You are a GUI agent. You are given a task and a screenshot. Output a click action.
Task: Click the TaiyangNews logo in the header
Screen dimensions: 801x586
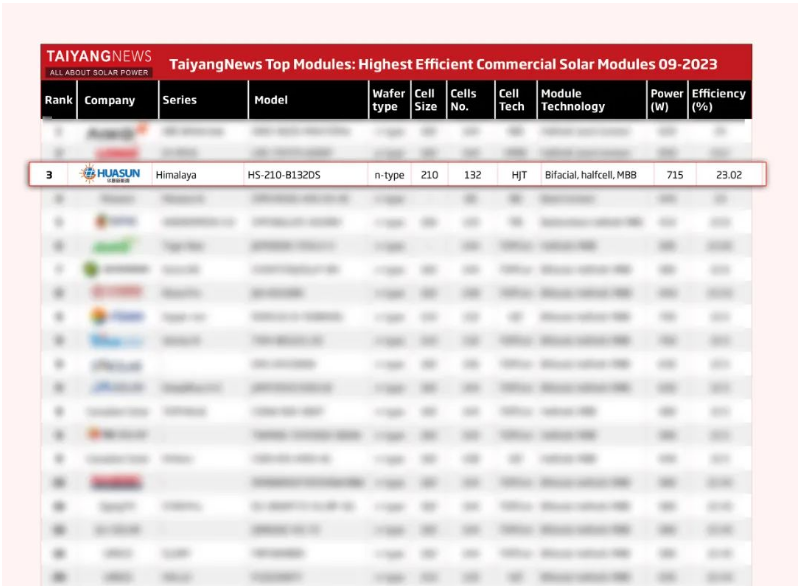99,62
